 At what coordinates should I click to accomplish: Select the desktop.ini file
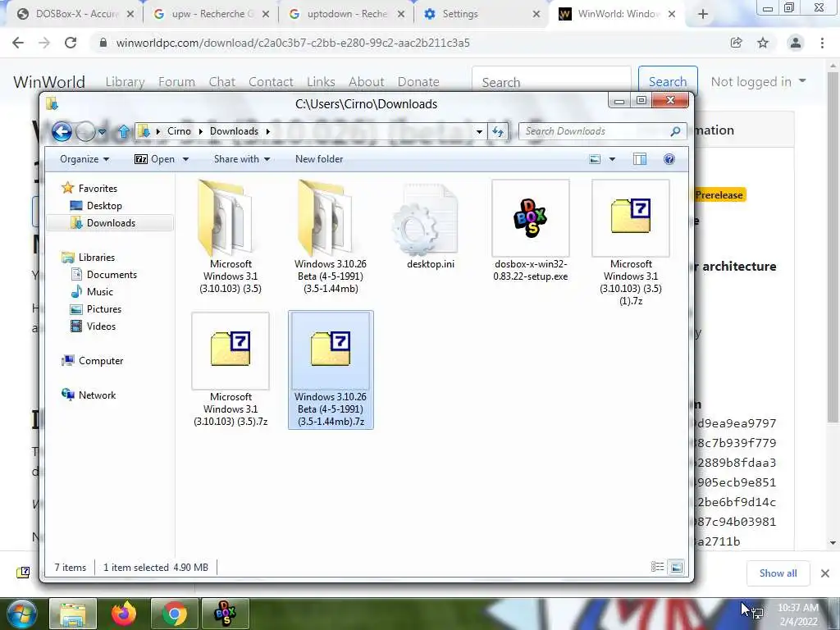pos(431,225)
